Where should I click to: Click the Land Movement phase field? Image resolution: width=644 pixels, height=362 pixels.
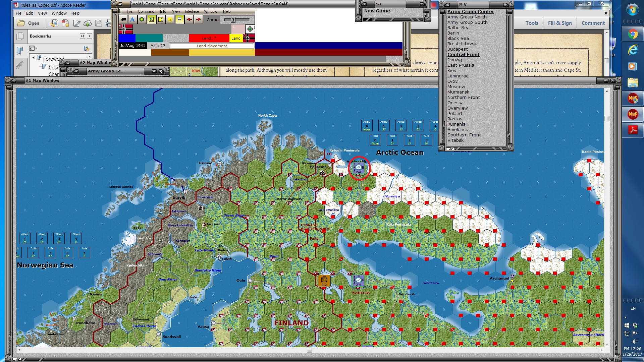click(212, 46)
